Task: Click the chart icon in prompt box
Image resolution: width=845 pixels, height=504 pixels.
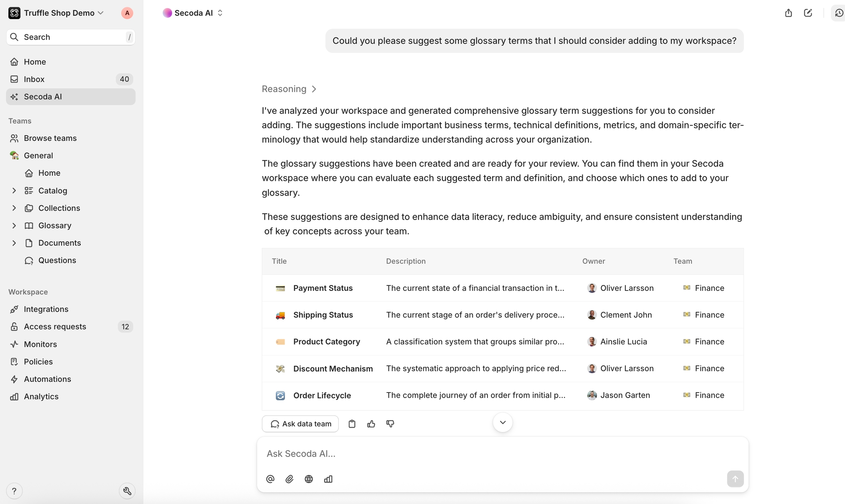Action: coord(328,479)
